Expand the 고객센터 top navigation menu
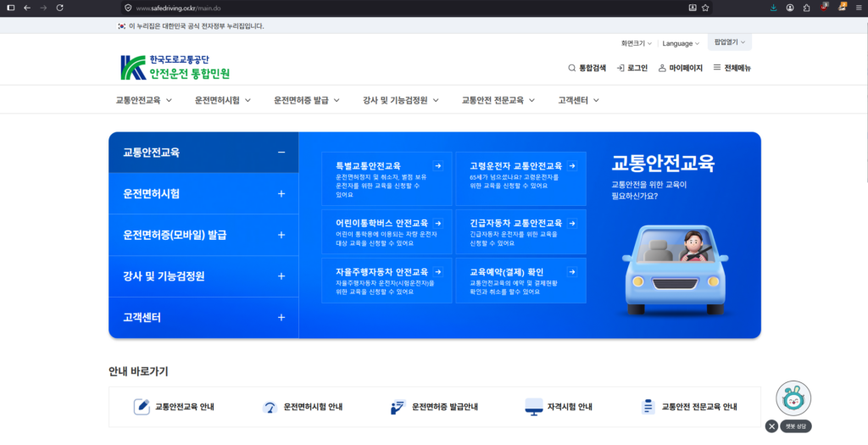Viewport: 868px width, 445px height. pyautogui.click(x=578, y=100)
